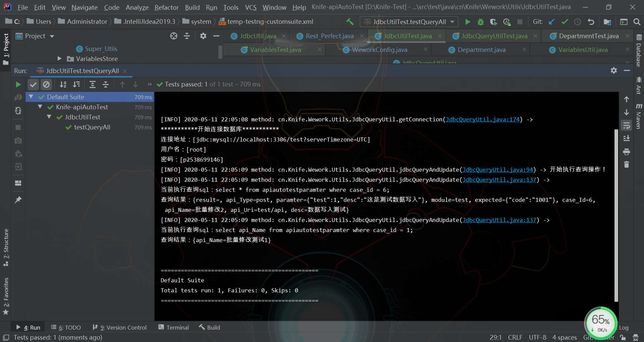The height and width of the screenshot is (342, 644).
Task: Collapse the JdbcUtilTest test node
Action: [x=49, y=117]
